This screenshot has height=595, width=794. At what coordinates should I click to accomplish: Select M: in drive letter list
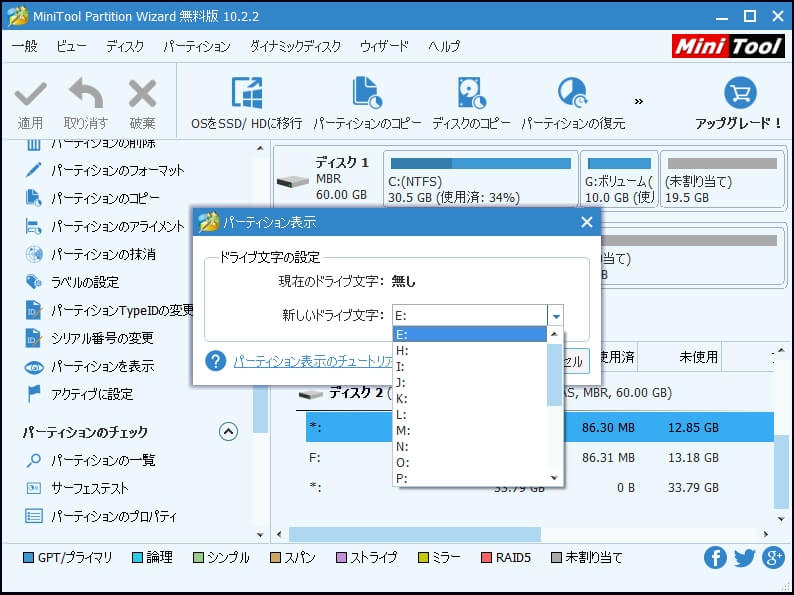[470, 430]
